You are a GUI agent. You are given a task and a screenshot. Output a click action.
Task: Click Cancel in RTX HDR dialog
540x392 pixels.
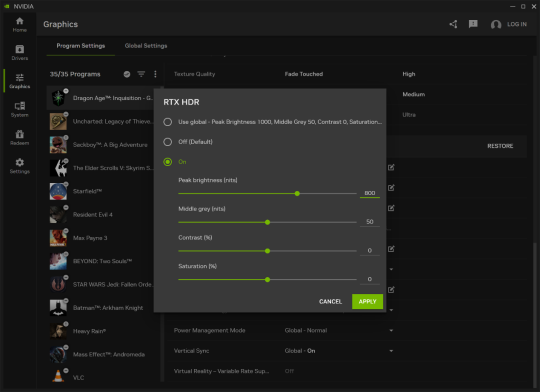coord(330,301)
